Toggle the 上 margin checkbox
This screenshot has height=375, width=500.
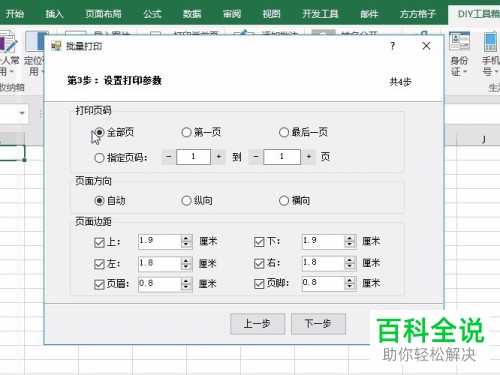pos(99,242)
